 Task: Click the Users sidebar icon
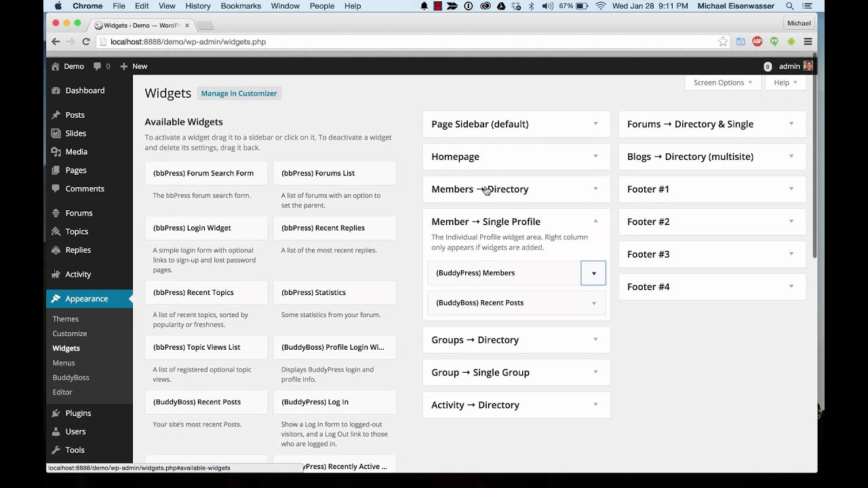56,431
